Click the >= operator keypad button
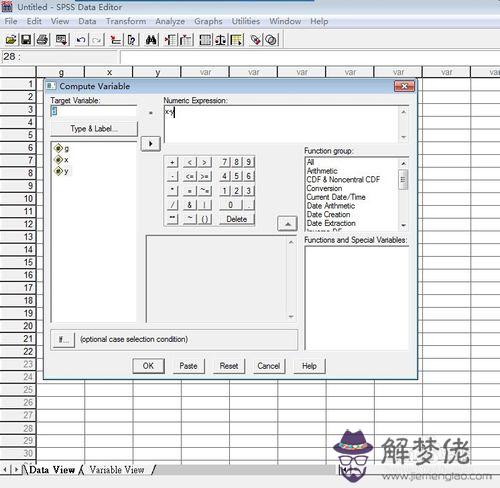Screen dimensions: 500x488 205,176
